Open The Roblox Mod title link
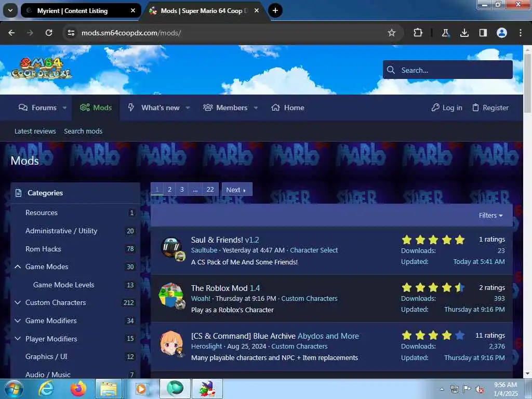Image resolution: width=532 pixels, height=399 pixels. pos(219,288)
